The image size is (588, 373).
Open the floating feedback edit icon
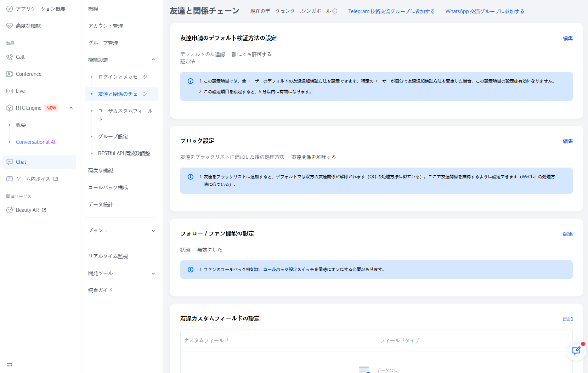click(576, 351)
